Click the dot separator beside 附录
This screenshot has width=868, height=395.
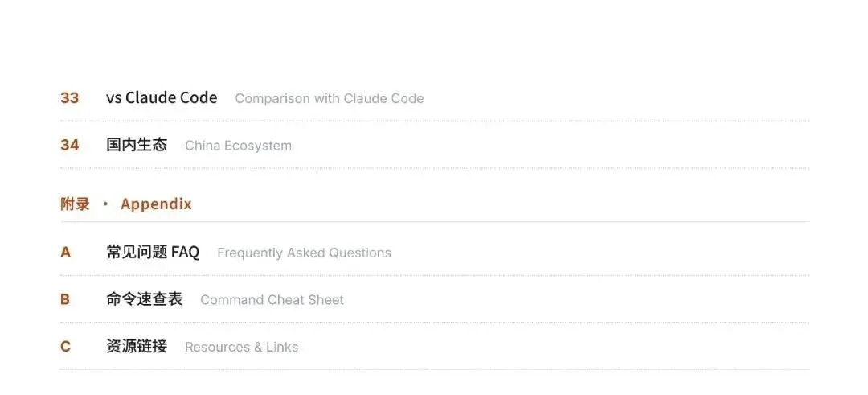point(105,204)
